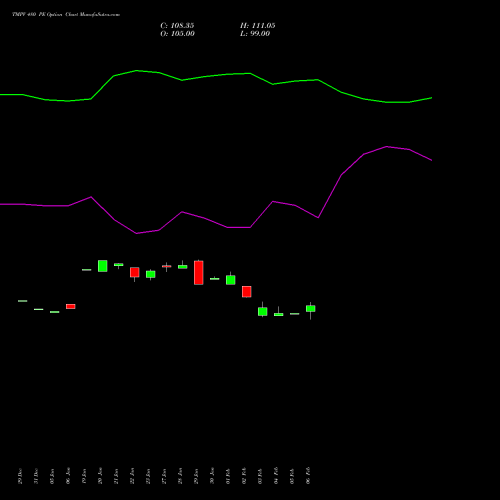Viewport: 500px width, 500px height.
Task: Select the 27 Jan date label
Action: (x=164, y=476)
